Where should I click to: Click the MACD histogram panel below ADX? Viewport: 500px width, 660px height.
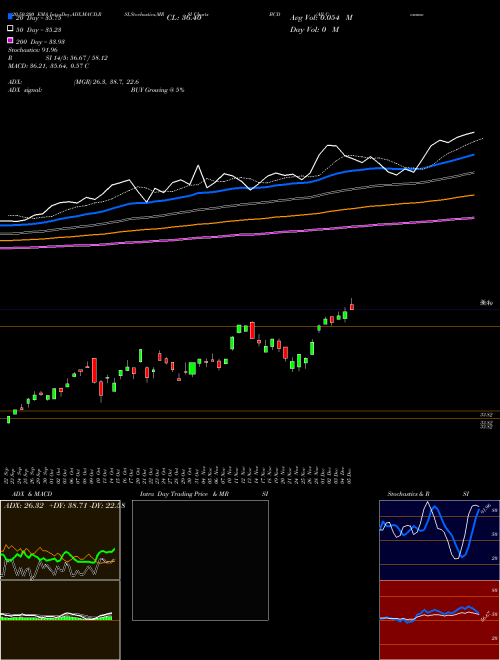coord(60,620)
